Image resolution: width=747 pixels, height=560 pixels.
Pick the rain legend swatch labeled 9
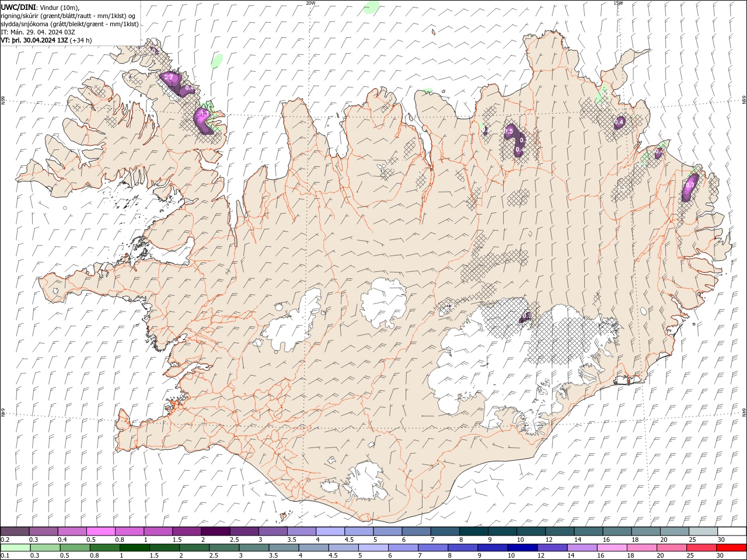point(493,548)
